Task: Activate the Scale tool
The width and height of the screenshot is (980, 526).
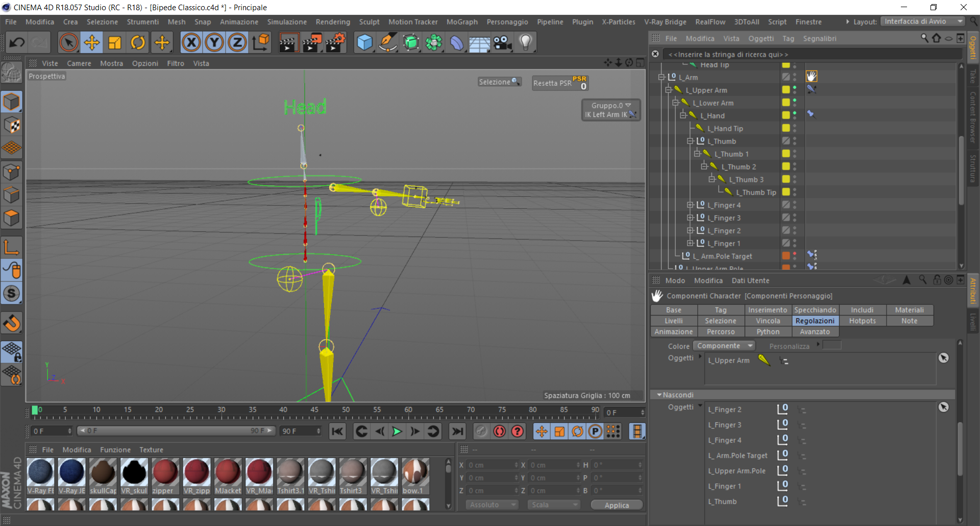Action: coord(115,43)
